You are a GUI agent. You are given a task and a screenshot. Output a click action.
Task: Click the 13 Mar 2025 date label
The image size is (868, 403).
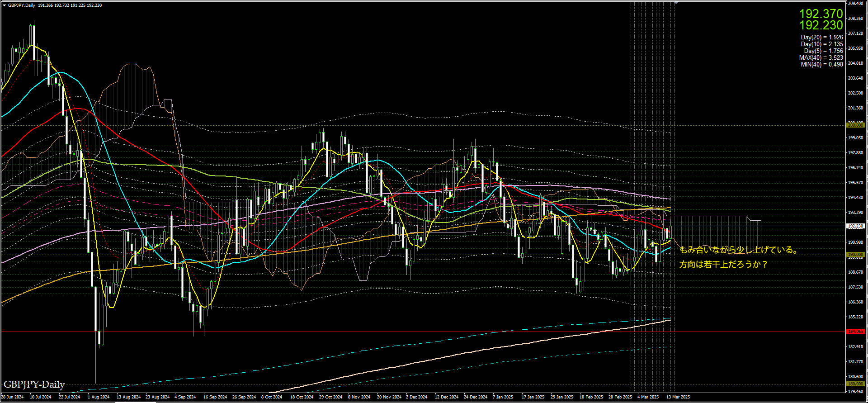pos(678,397)
